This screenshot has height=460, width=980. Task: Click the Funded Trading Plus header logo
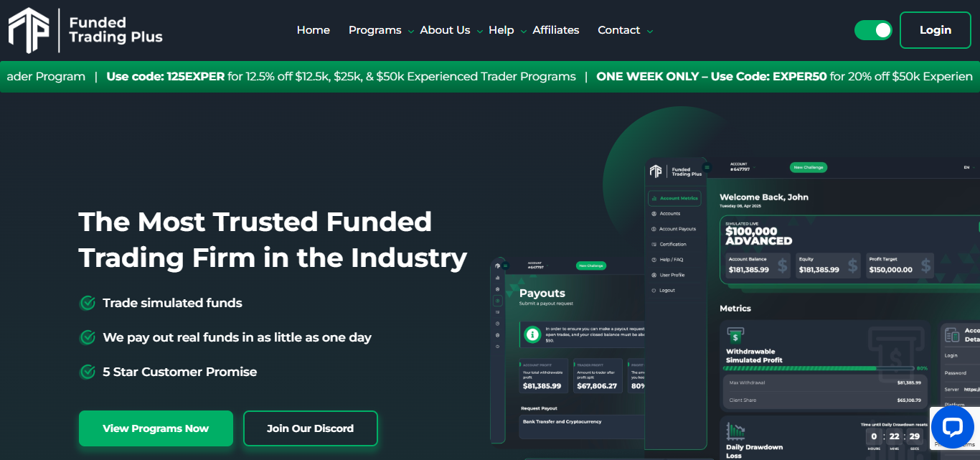(86, 30)
